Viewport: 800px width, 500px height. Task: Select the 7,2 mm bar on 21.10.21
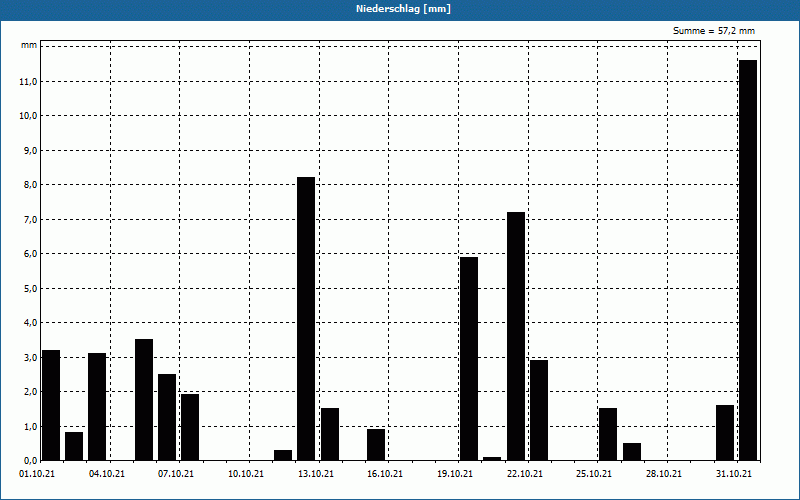516,336
